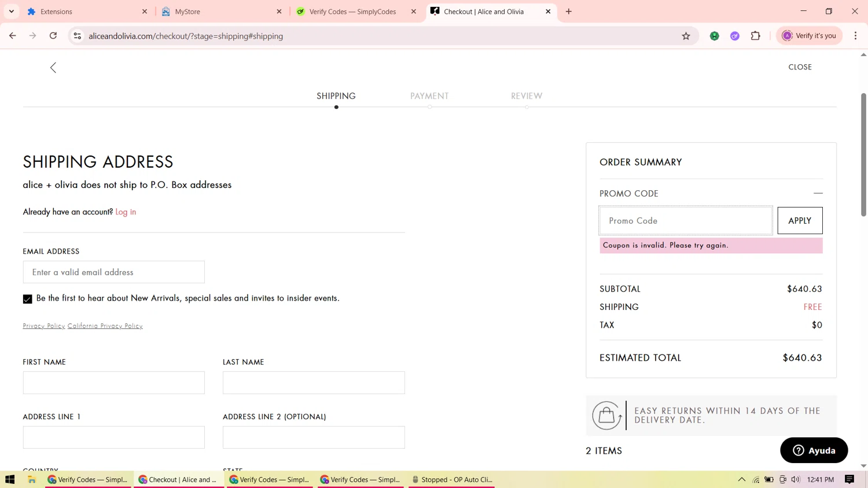This screenshot has width=868, height=488.
Task: Open the volume speaker tray icon
Action: (x=796, y=479)
